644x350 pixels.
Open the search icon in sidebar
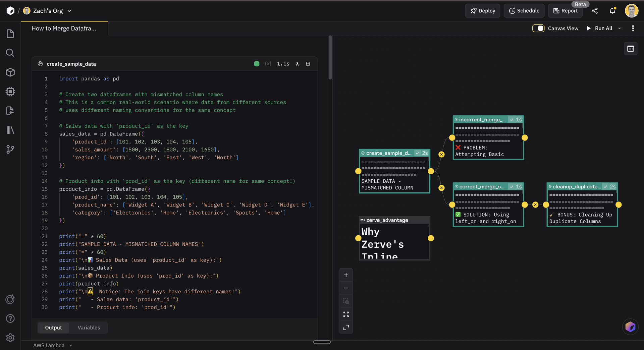click(10, 53)
